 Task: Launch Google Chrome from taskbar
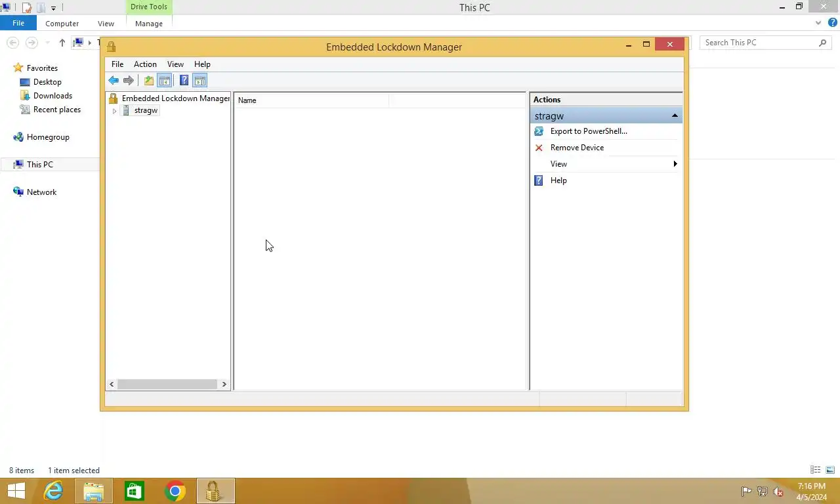(175, 491)
